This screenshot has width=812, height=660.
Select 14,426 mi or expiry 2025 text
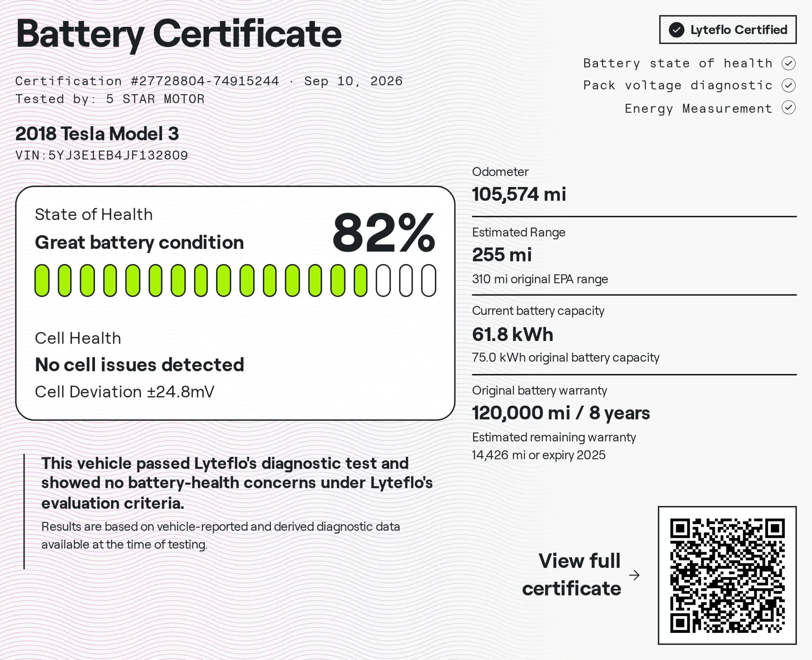(538, 455)
